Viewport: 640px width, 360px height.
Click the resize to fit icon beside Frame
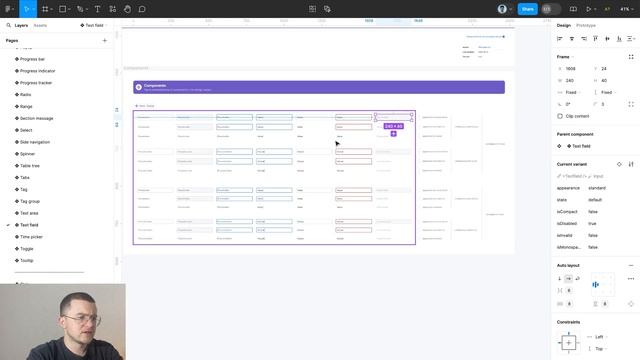pos(631,57)
